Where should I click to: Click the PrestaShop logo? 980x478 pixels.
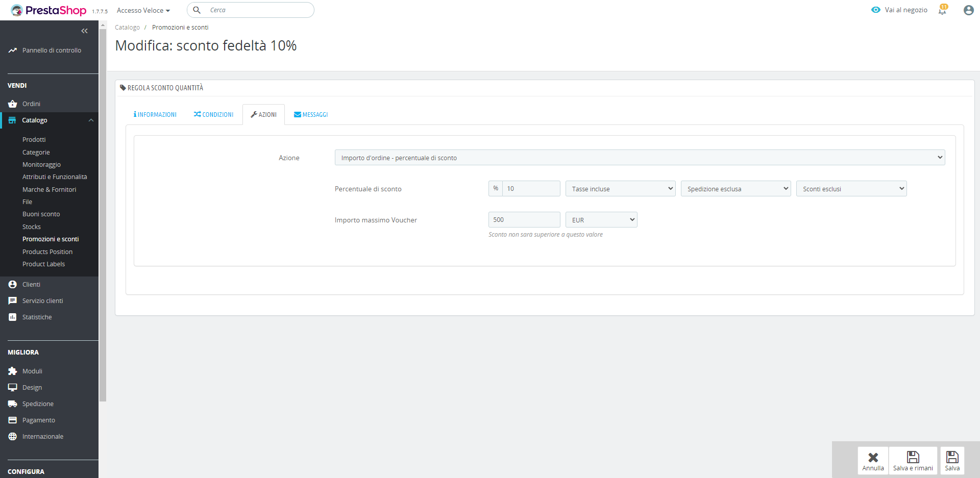pos(48,10)
